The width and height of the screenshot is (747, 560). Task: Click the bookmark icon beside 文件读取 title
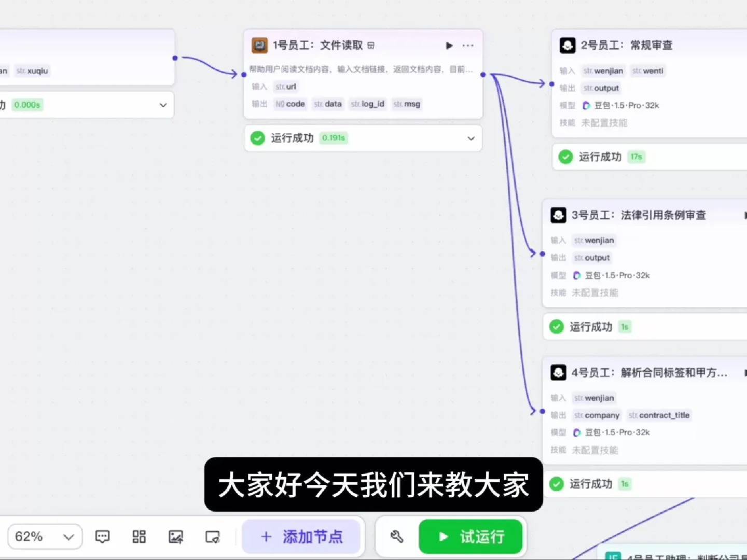pyautogui.click(x=369, y=46)
